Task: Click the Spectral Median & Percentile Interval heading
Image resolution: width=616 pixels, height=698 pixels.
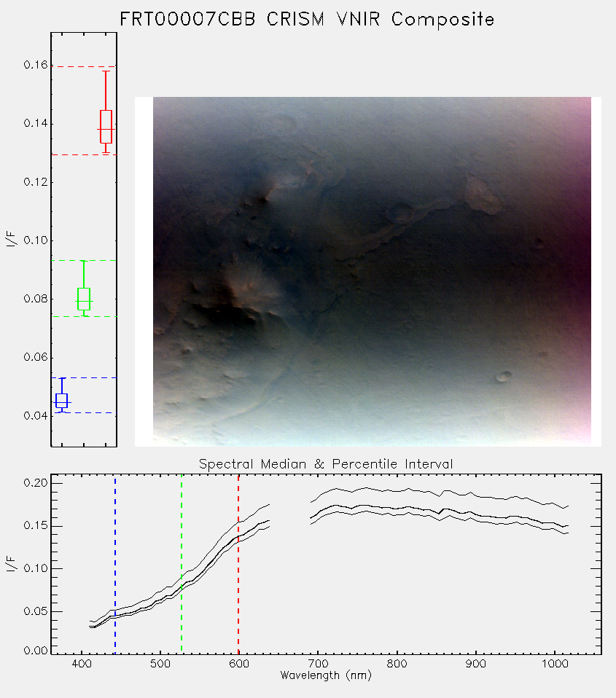Action: 326,464
